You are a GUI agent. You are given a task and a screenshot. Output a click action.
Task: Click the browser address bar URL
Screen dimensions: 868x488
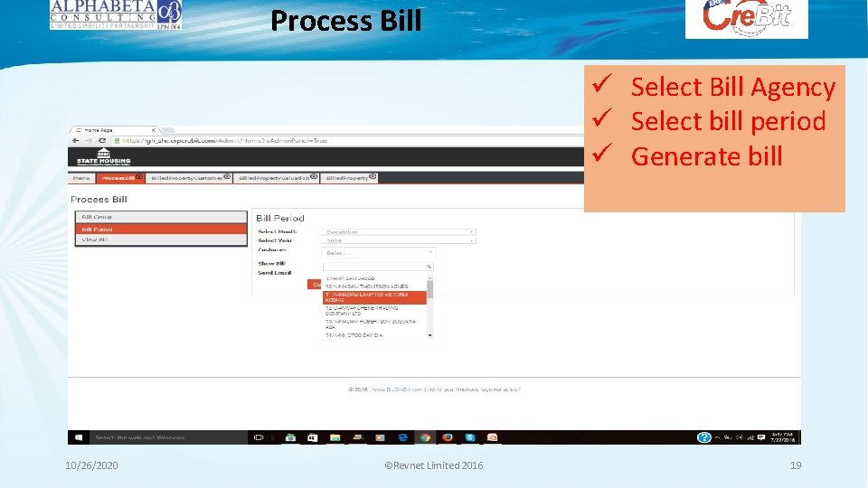[225, 141]
